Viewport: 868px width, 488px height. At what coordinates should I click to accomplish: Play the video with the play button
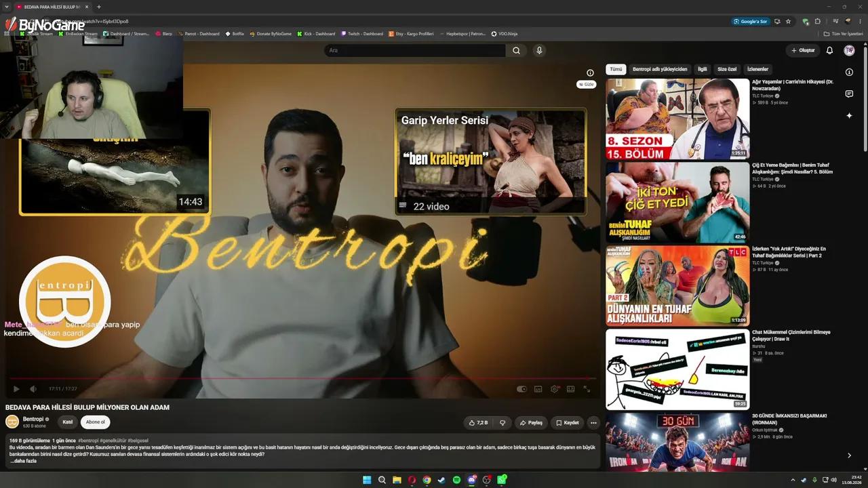coord(16,389)
